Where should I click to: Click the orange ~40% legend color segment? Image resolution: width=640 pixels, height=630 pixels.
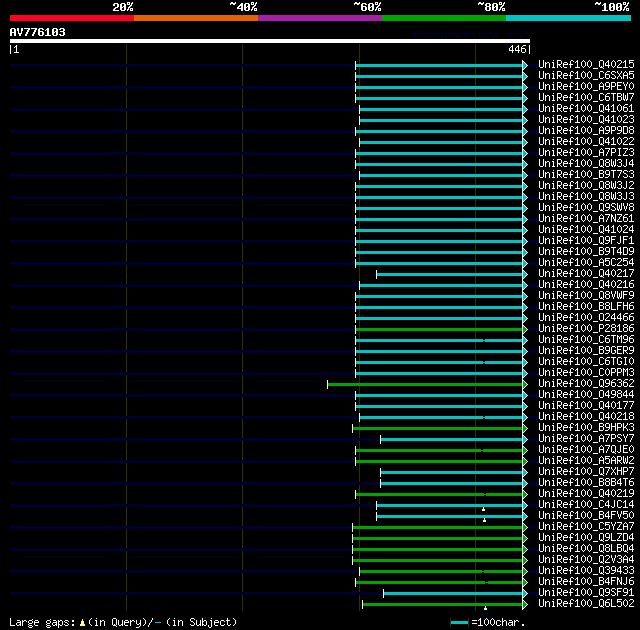[196, 18]
